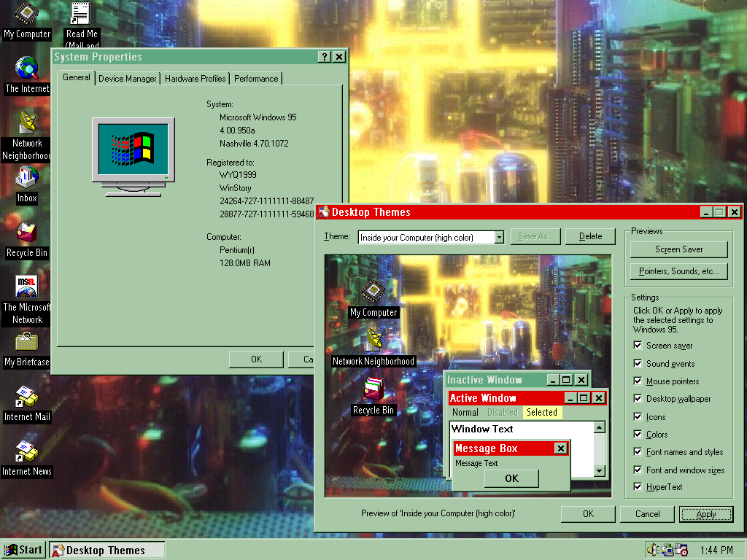Toggle the Screen saver checkbox

(x=638, y=345)
